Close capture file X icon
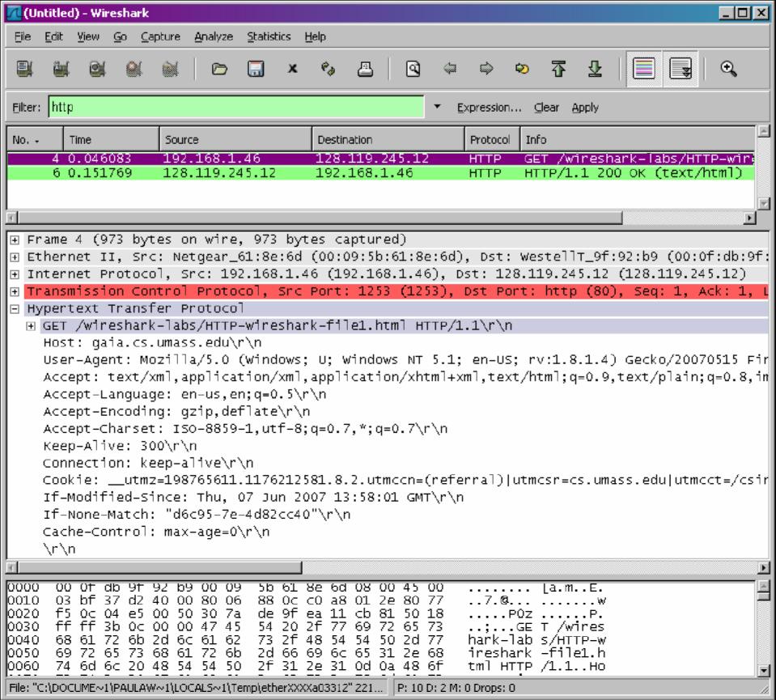The width and height of the screenshot is (776, 700). click(x=292, y=69)
